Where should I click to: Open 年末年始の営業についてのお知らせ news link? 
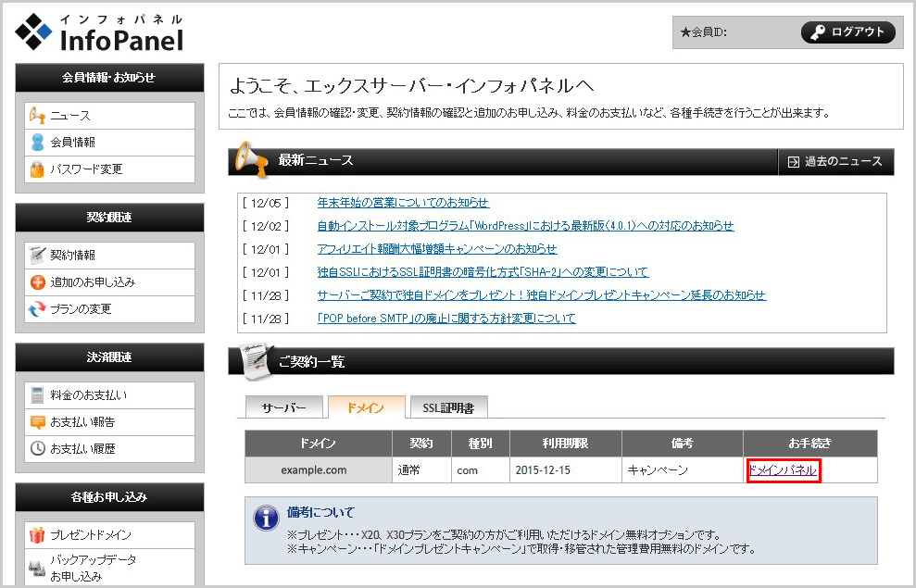click(x=403, y=203)
